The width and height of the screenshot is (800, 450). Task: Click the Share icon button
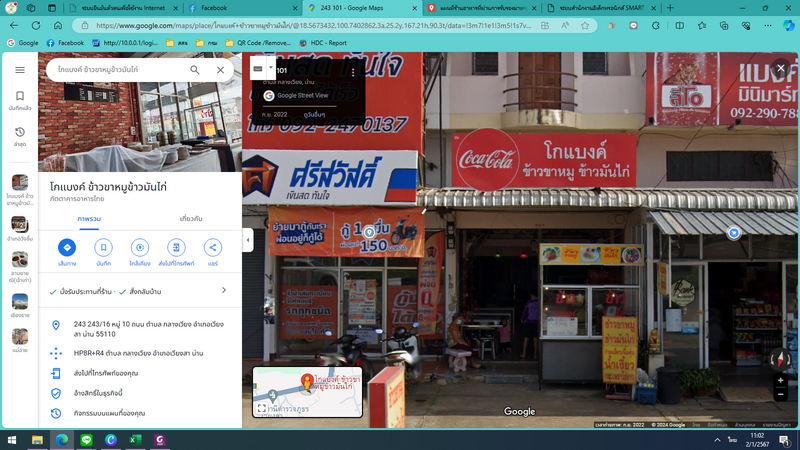tap(213, 247)
